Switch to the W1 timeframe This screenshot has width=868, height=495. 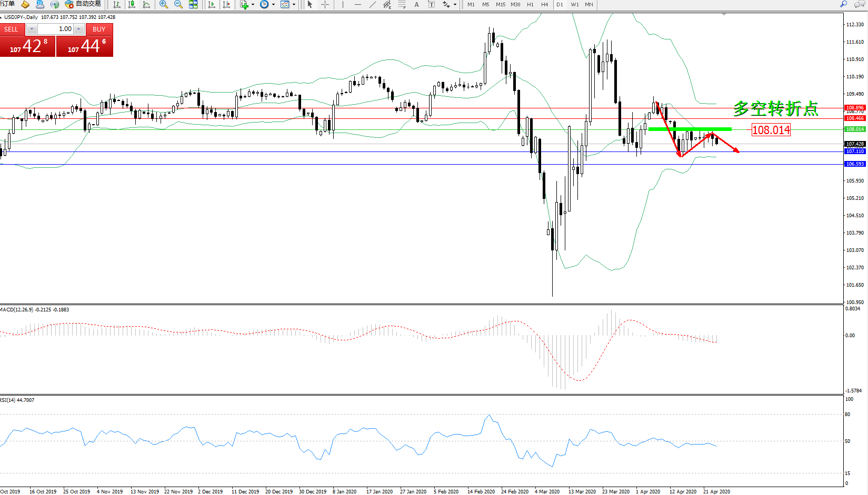574,4
